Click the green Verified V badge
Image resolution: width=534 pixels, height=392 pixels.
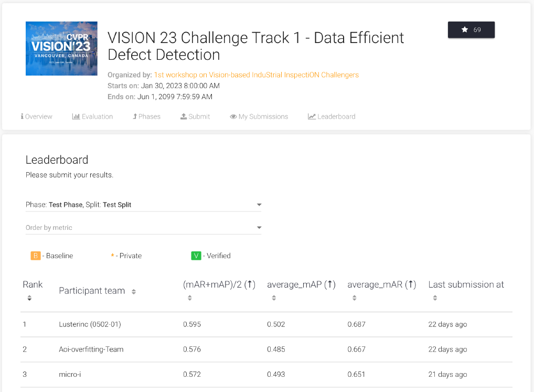coord(196,256)
